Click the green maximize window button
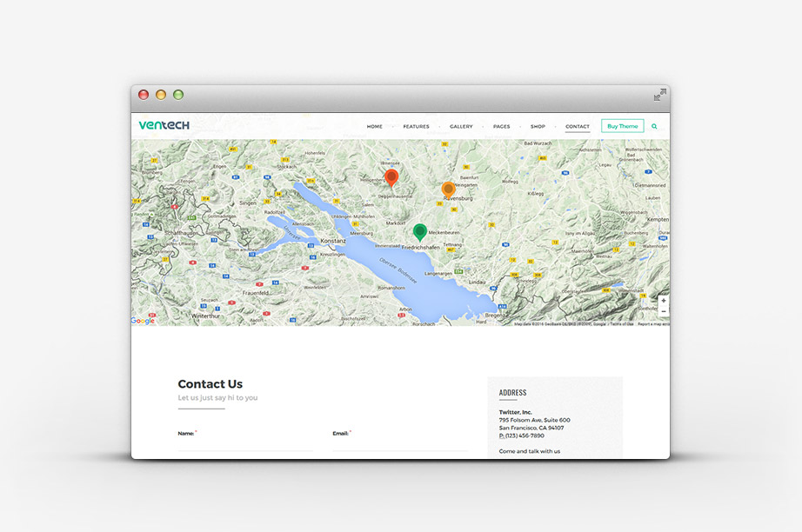This screenshot has height=532, width=802. [x=178, y=95]
